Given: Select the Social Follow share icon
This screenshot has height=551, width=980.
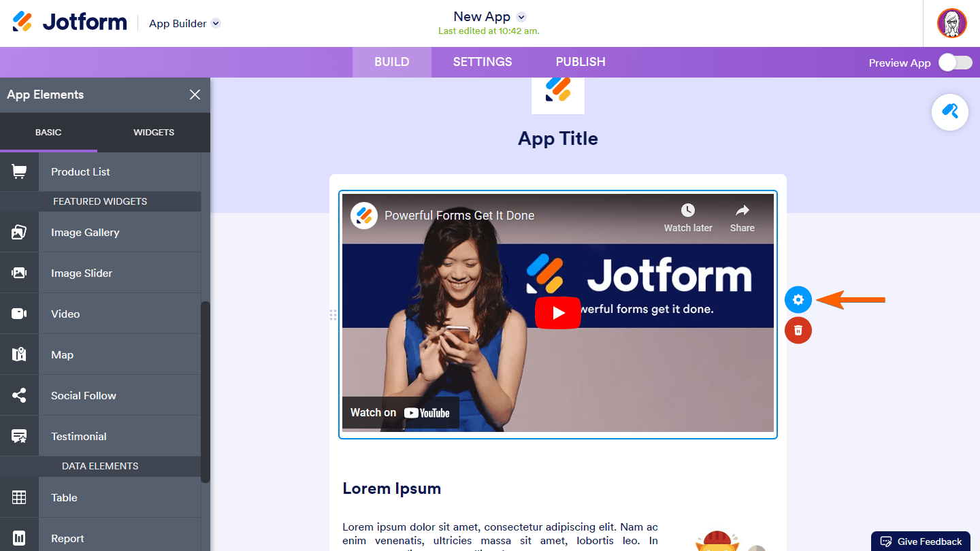Looking at the screenshot, I should tap(19, 396).
